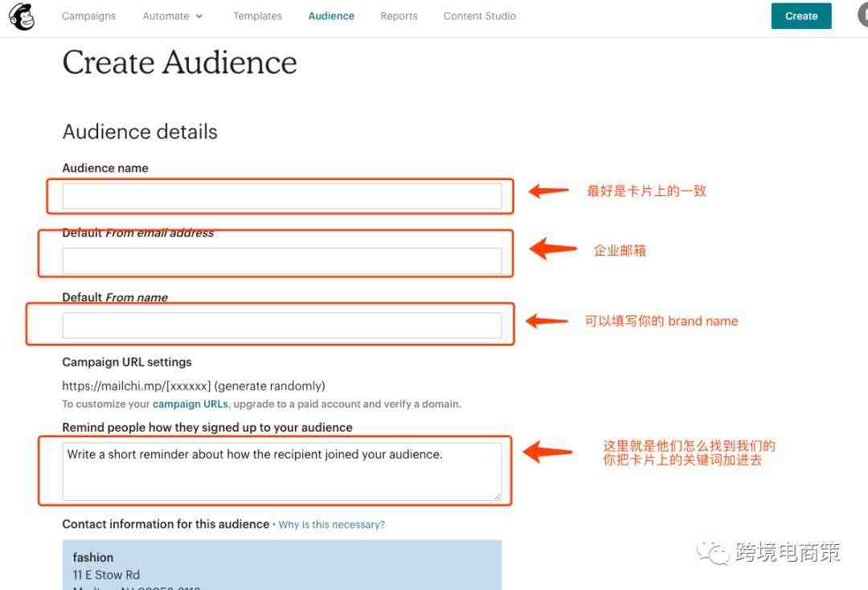Go to the Templates page
868x590 pixels.
pyautogui.click(x=257, y=16)
